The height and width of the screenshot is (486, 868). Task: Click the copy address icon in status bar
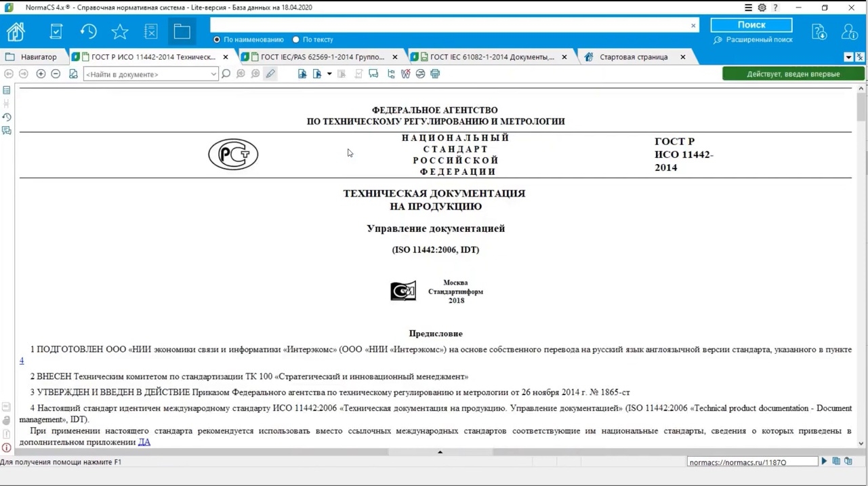pos(836,462)
